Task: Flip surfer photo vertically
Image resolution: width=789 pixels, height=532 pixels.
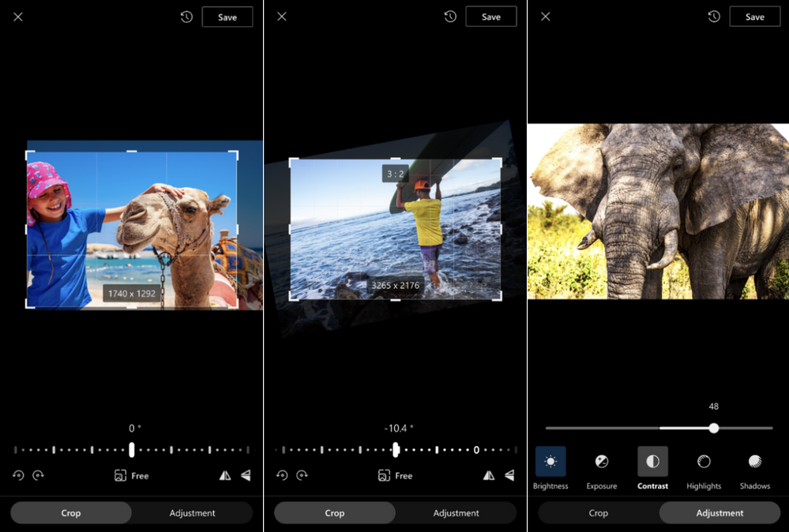Action: pos(509,475)
